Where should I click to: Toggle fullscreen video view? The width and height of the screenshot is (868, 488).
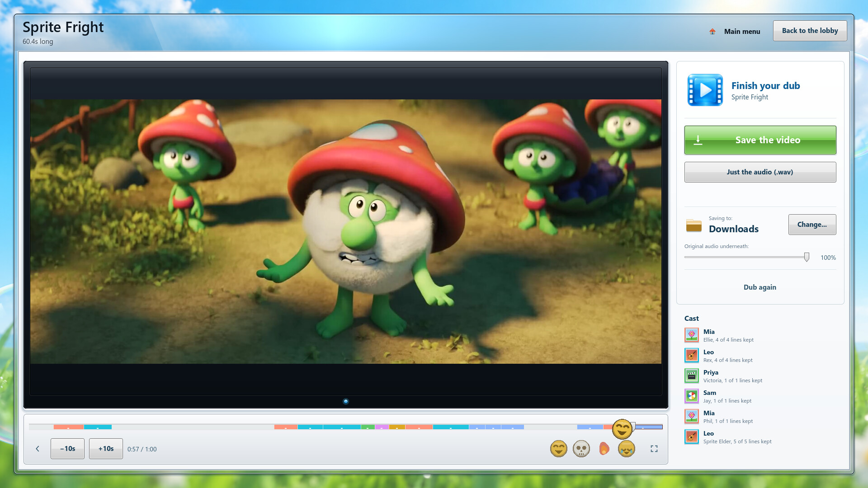[x=654, y=449]
